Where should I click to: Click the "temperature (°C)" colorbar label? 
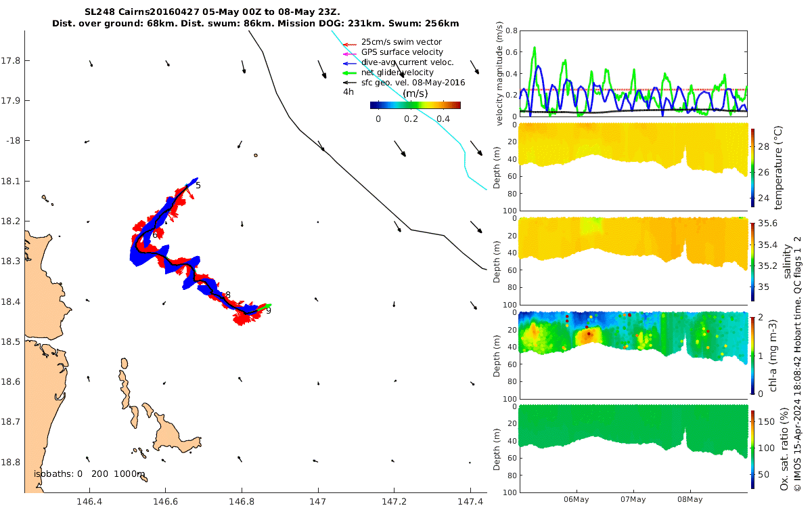(x=778, y=167)
